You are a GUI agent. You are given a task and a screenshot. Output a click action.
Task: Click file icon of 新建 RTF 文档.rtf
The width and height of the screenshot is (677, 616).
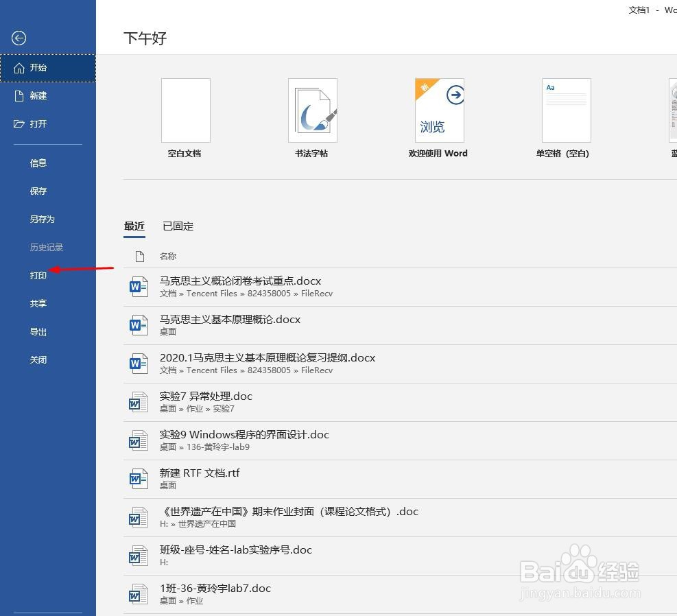pos(139,479)
